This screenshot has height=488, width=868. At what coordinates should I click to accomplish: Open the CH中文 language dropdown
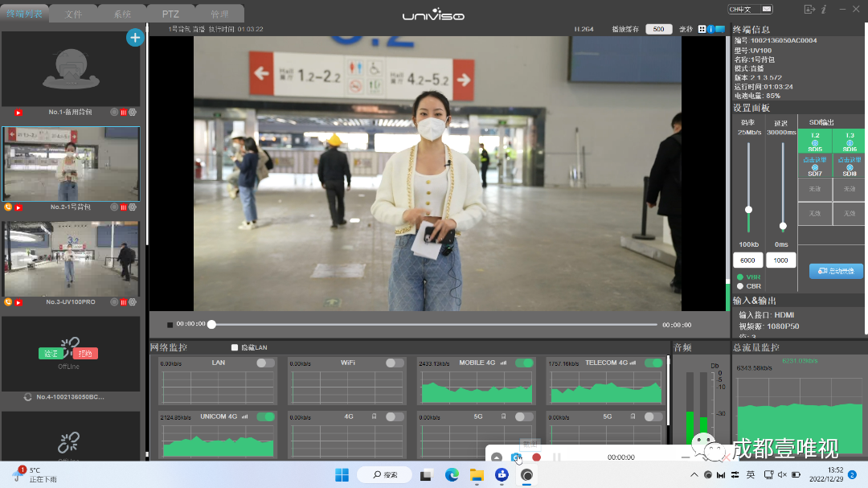click(750, 9)
